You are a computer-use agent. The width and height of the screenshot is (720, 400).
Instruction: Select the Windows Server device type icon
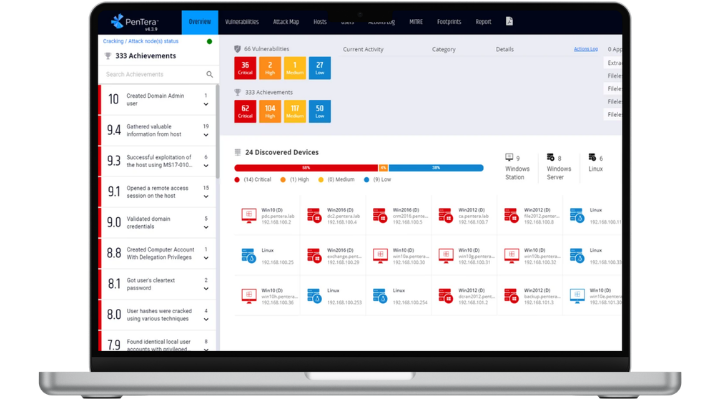pos(551,158)
